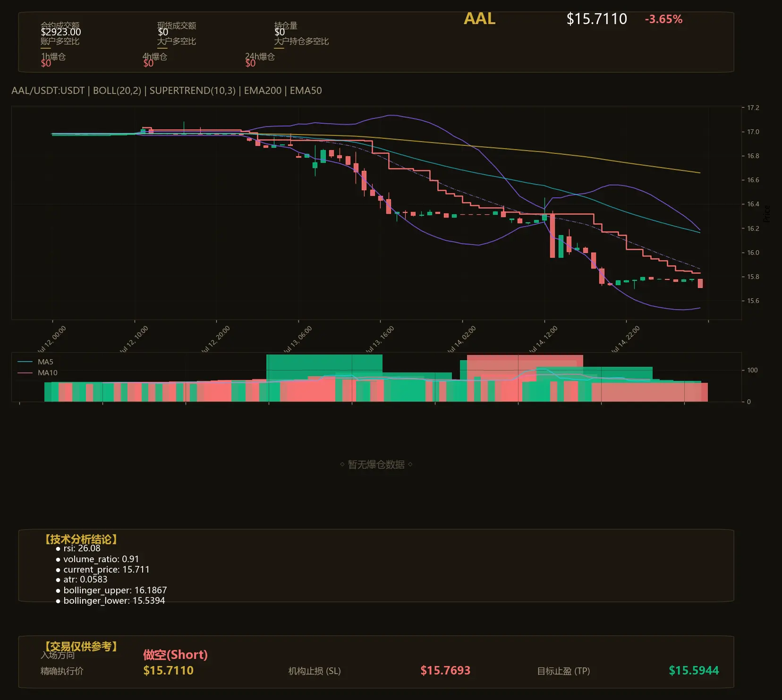This screenshot has height=700, width=782.
Task: Click the atr: 0.0583 line
Action: coord(81,580)
